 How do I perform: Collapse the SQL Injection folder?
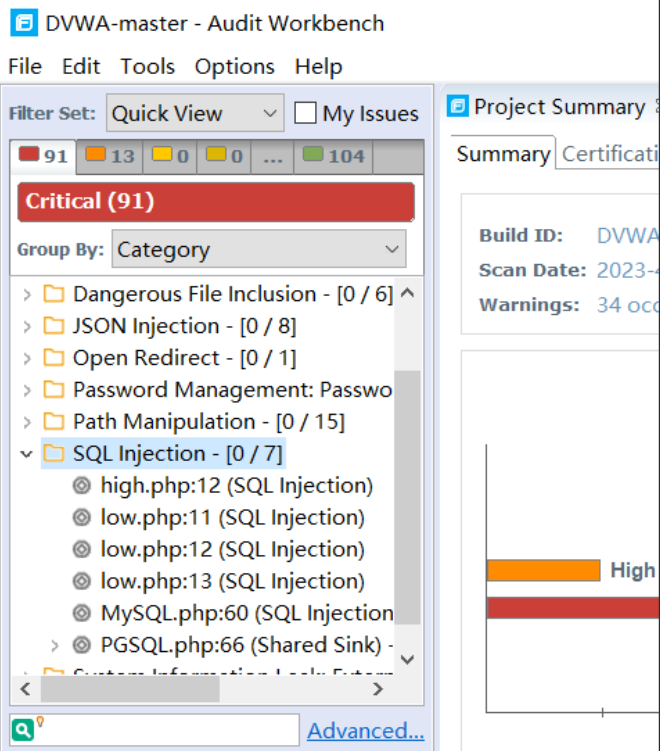[x=27, y=454]
